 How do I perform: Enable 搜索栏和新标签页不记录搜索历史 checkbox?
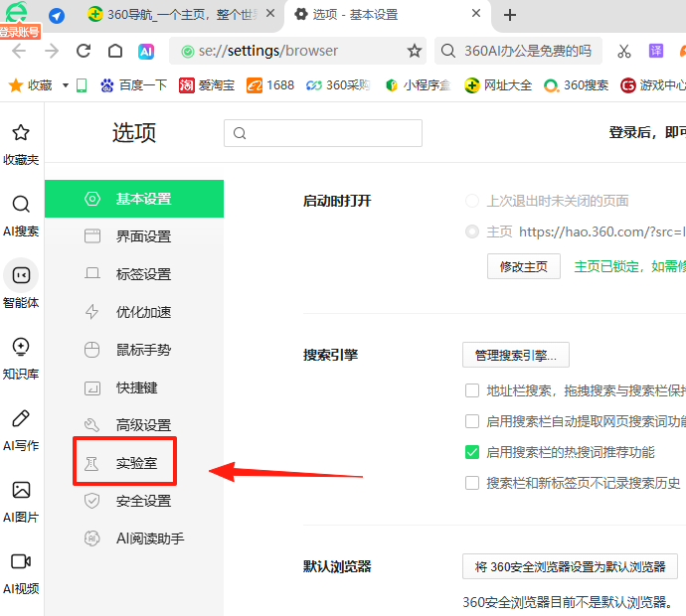tap(472, 483)
